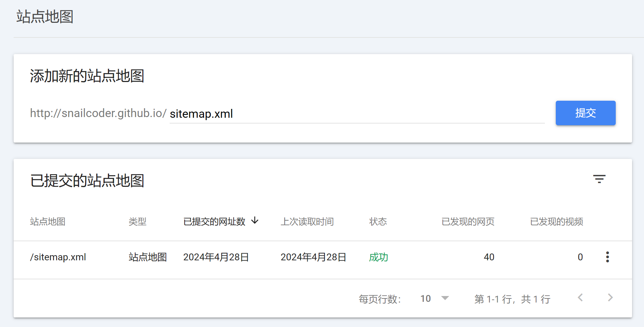Click the 提交 button
The image size is (644, 327).
(x=585, y=113)
